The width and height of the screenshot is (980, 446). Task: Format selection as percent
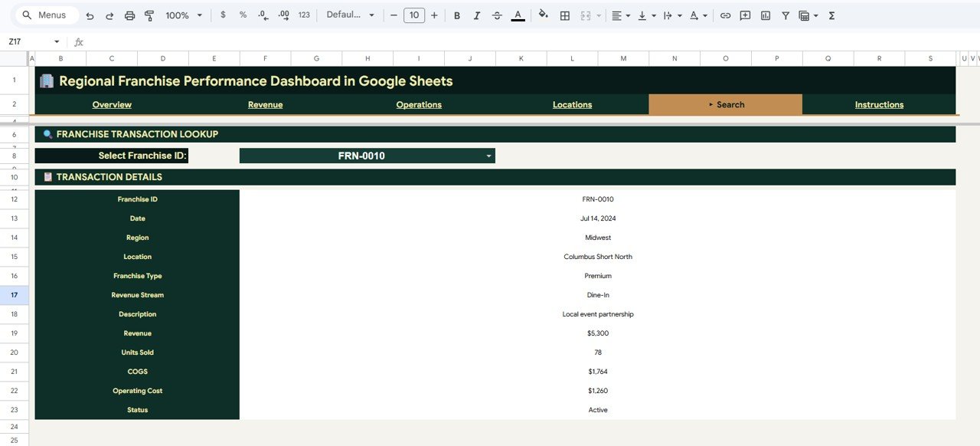click(x=243, y=15)
